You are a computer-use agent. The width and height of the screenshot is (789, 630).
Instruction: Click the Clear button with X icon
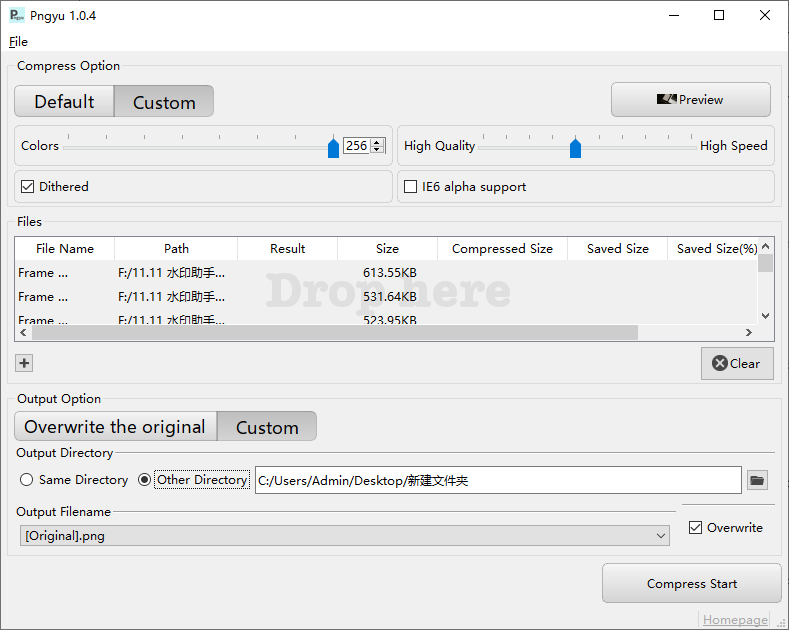[x=736, y=364]
